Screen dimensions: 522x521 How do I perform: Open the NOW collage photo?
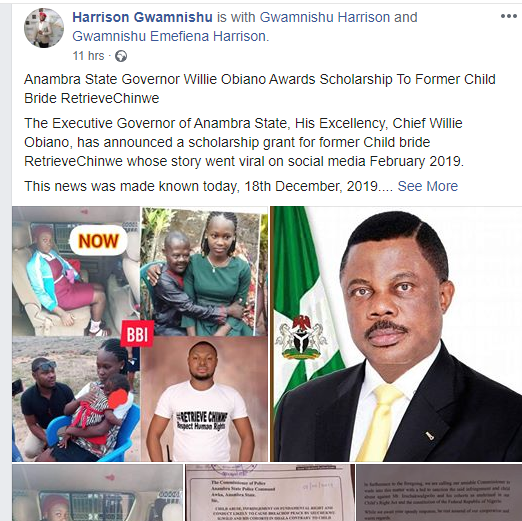[140, 334]
